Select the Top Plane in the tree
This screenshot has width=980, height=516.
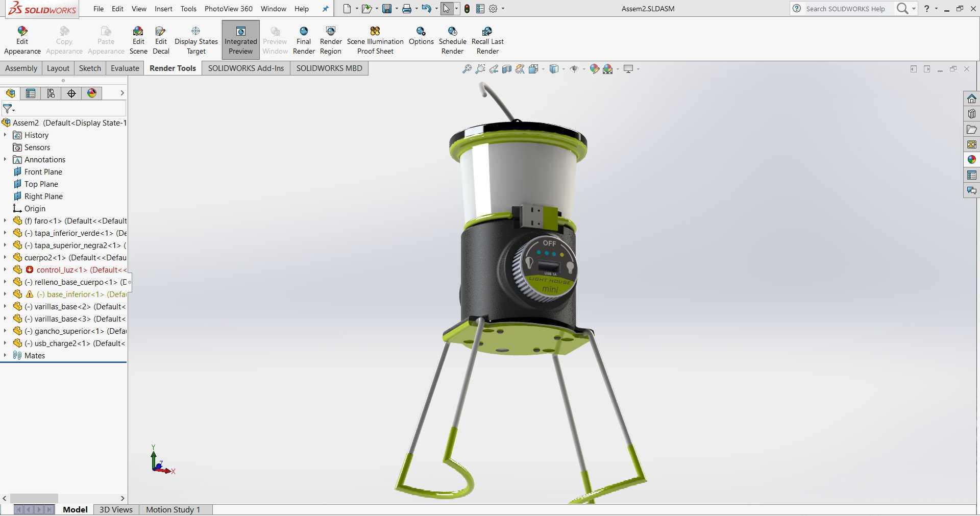click(x=41, y=184)
